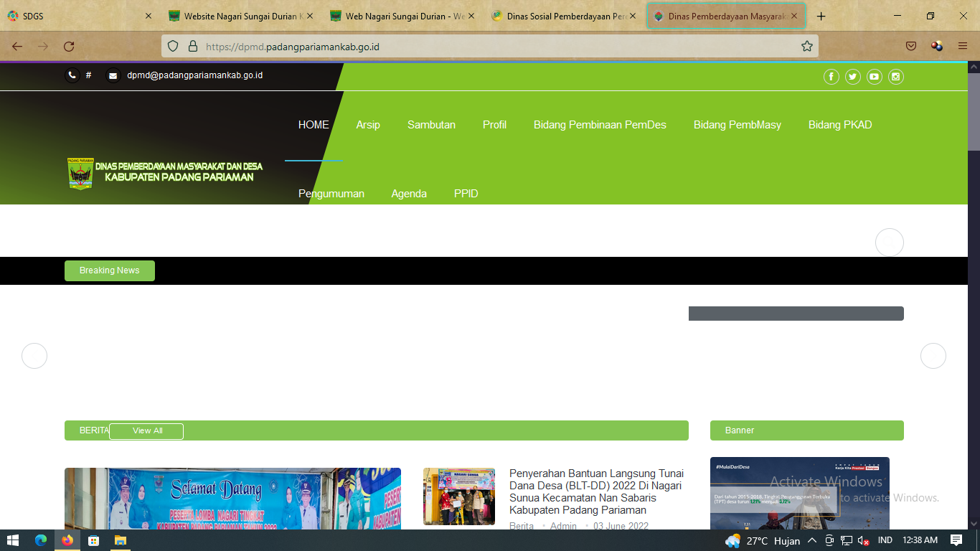Click the Pocket save icon
Screen dimensions: 980x551
tap(911, 46)
